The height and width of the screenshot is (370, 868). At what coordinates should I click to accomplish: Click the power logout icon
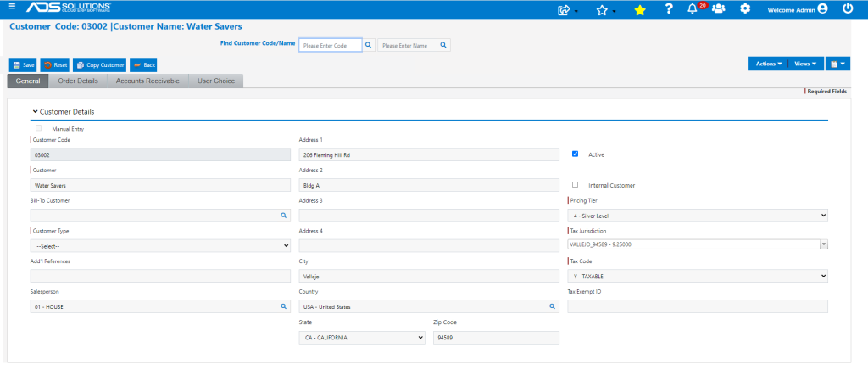coord(848,8)
